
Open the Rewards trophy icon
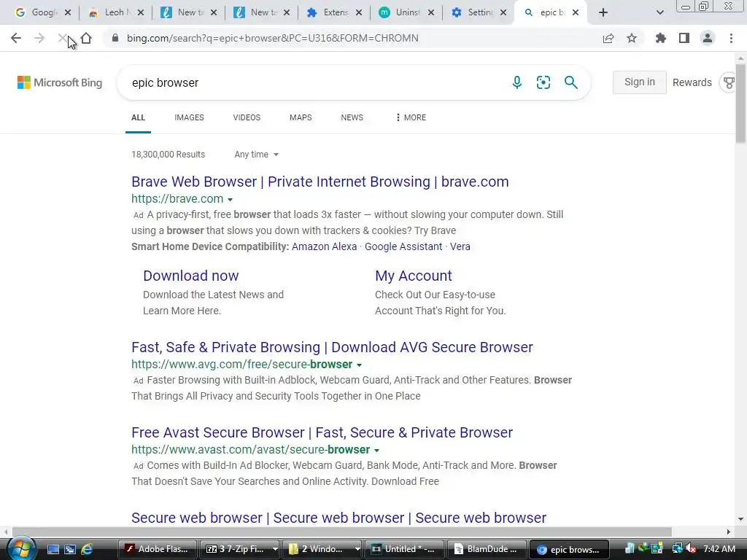(x=729, y=83)
